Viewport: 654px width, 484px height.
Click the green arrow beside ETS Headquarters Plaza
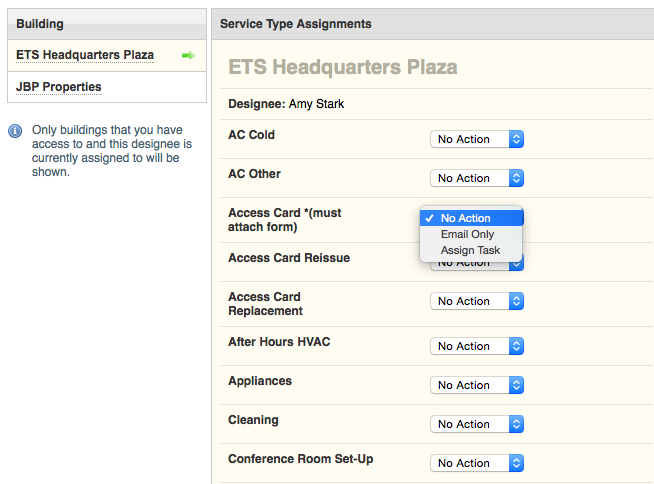pyautogui.click(x=187, y=55)
